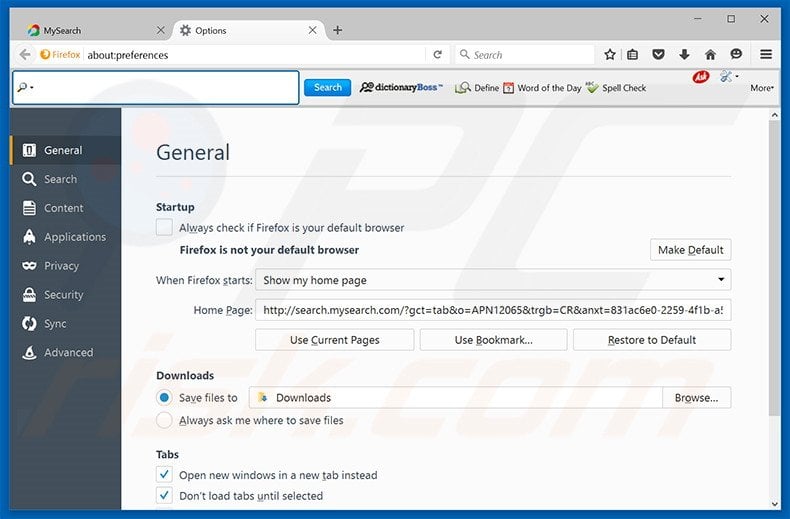Bookmark this page with the star icon
Screen dimensions: 790x519
[610, 54]
